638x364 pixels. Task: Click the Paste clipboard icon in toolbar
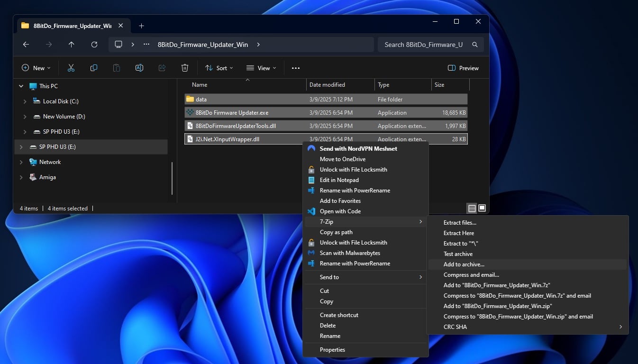pos(117,68)
